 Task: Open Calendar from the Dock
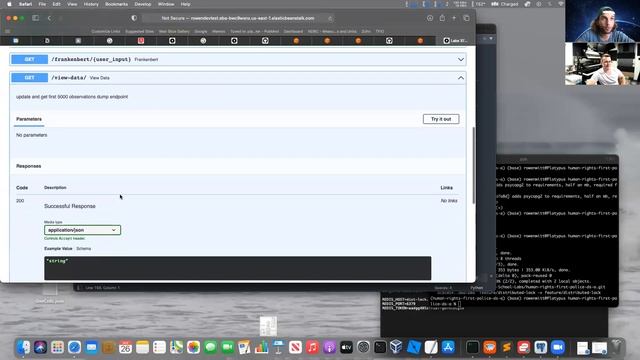[125, 347]
